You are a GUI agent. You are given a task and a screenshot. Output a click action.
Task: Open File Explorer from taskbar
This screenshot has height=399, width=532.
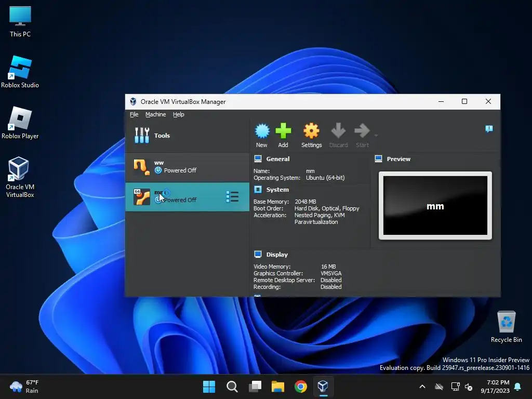[x=278, y=387]
